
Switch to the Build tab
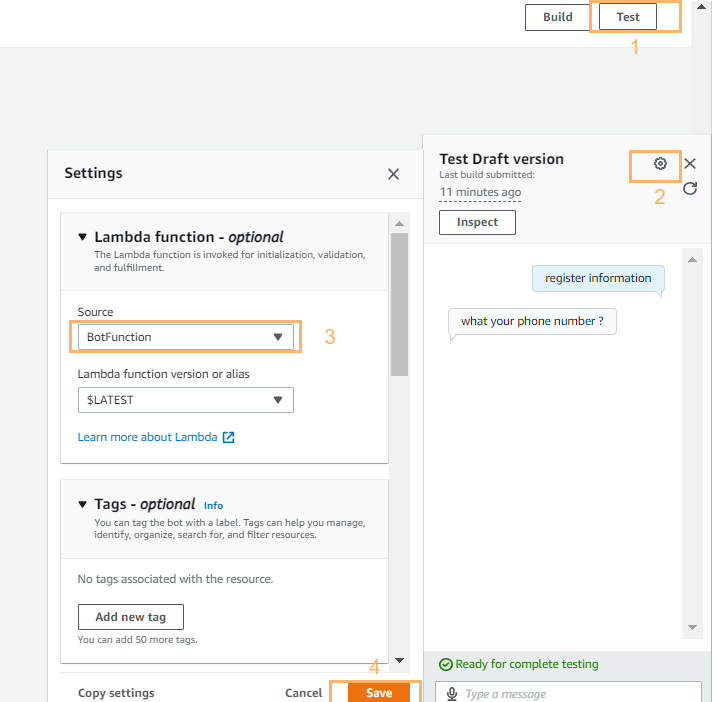(x=558, y=17)
